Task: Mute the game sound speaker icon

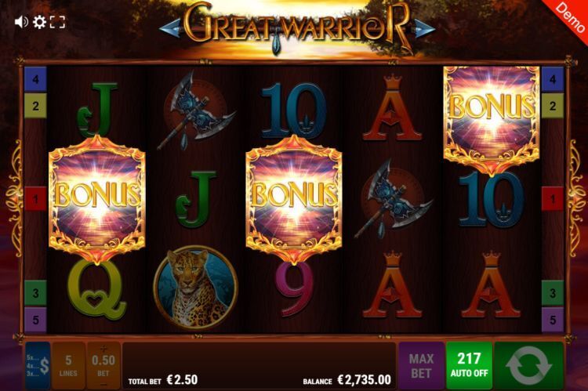Action: tap(21, 22)
